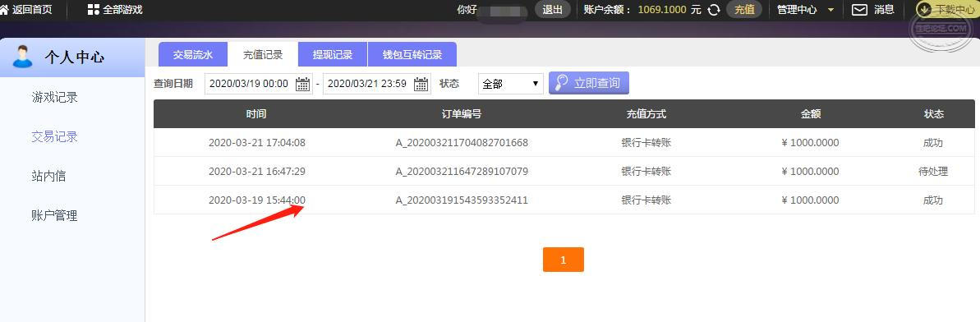The height and width of the screenshot is (322, 980).
Task: Open the start date calendar icon
Action: click(302, 84)
